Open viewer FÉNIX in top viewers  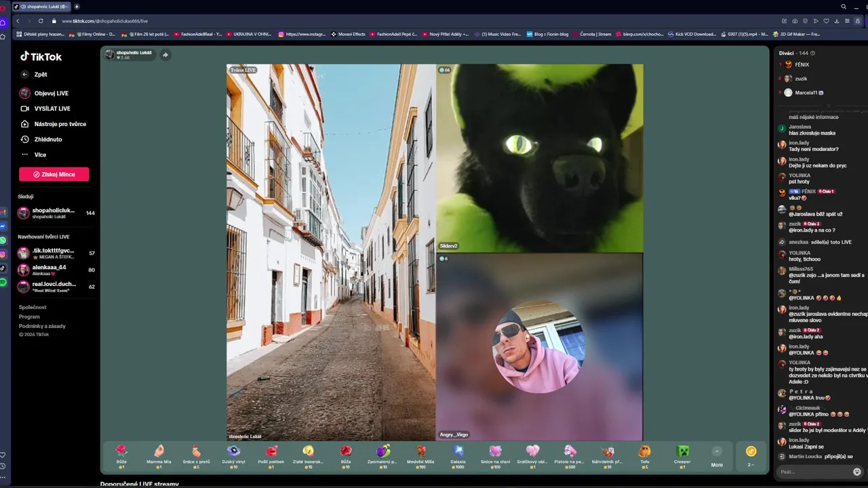click(x=802, y=64)
